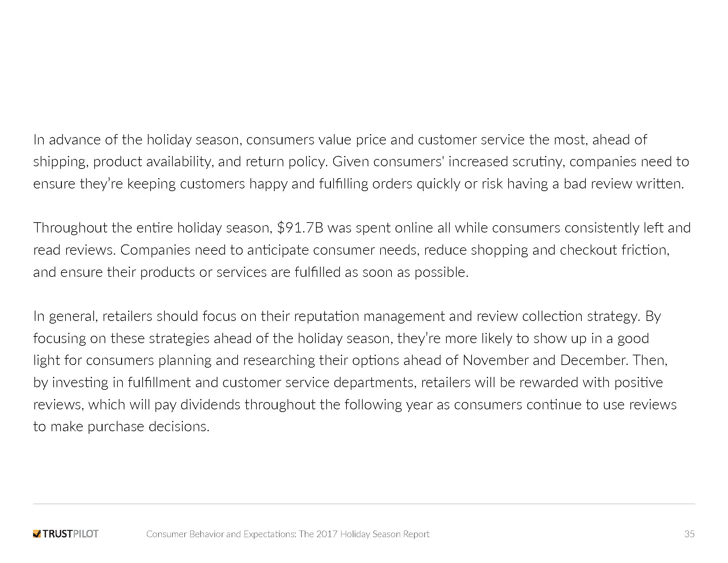Click the "$91.7B" figure in the text
728x563 pixels.
point(300,228)
